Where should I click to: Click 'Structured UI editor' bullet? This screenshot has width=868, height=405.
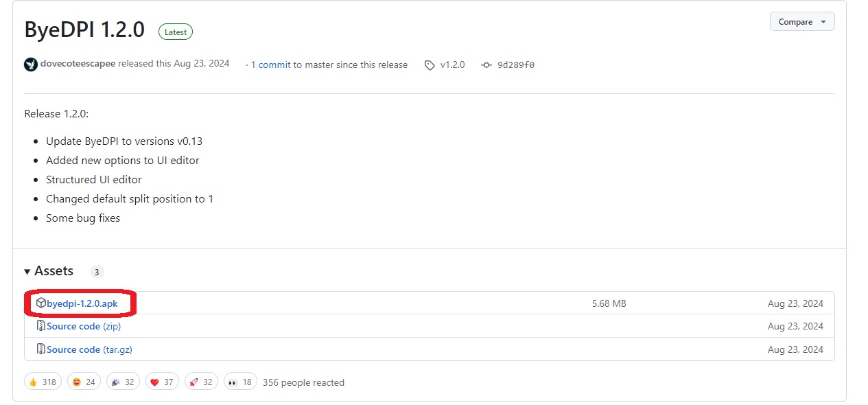[94, 180]
